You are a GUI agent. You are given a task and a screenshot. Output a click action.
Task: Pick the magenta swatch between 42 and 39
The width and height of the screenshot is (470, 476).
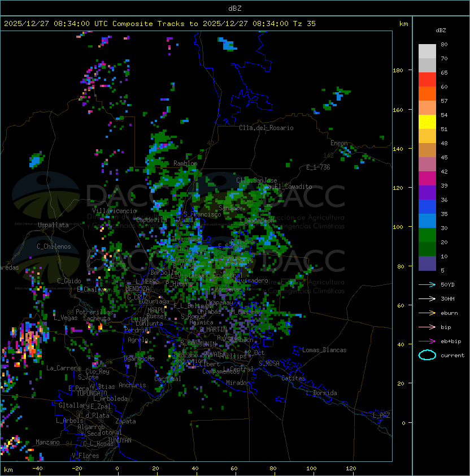pyautogui.click(x=427, y=179)
